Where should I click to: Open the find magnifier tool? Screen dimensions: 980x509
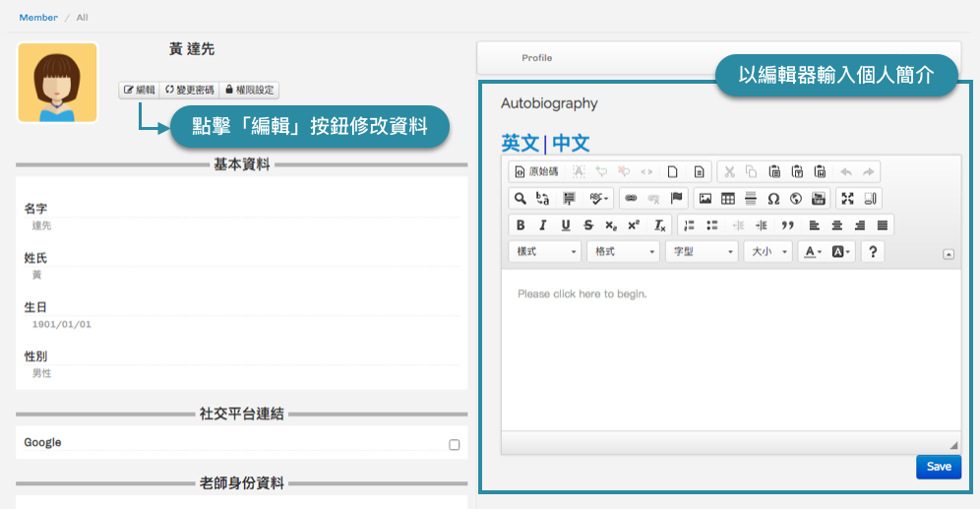click(x=521, y=199)
